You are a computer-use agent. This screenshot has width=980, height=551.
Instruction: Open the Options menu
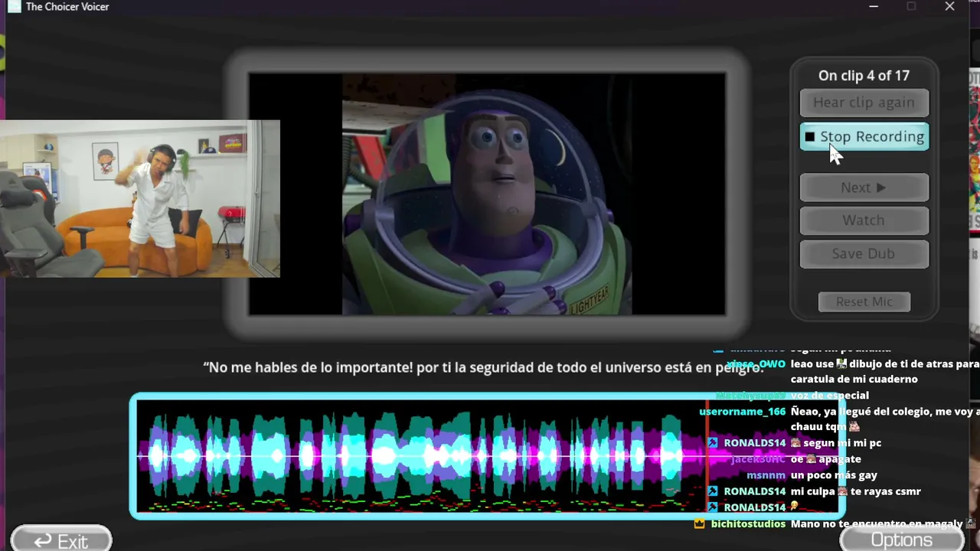[901, 540]
